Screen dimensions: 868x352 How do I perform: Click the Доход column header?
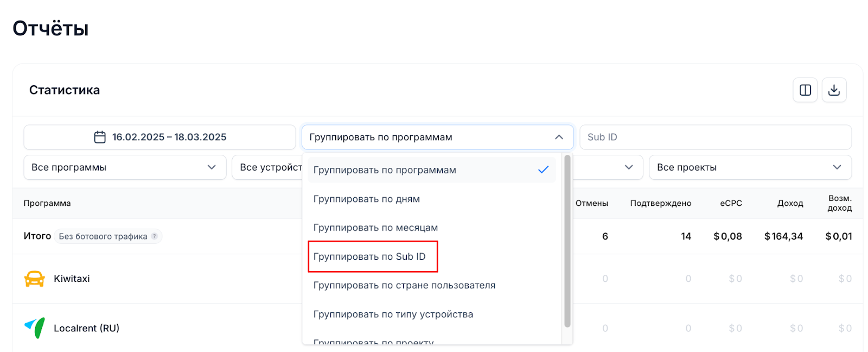pos(790,203)
